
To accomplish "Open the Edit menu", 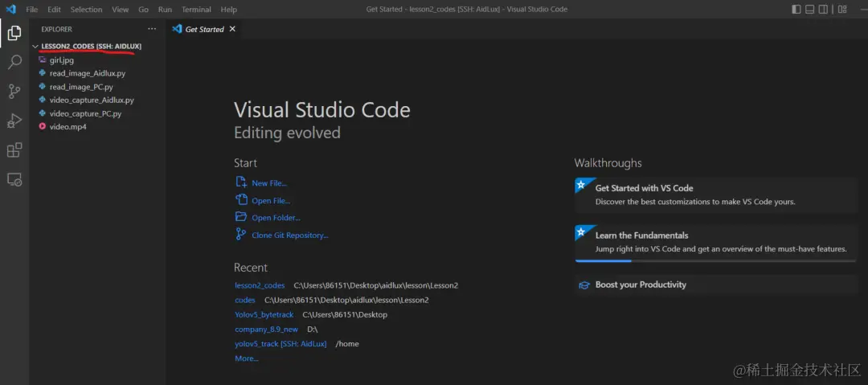I will point(55,10).
